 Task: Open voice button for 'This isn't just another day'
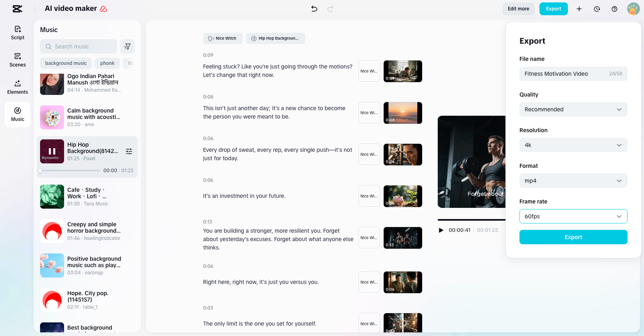tap(369, 113)
